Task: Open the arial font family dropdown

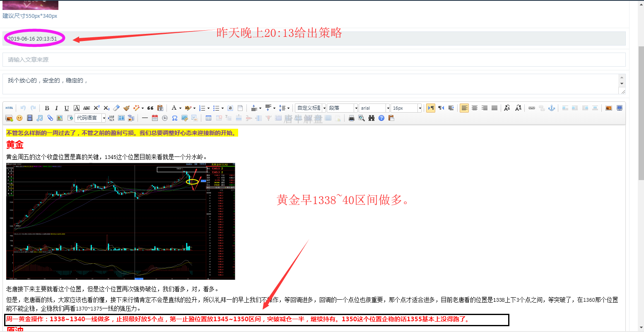Action: 374,108
